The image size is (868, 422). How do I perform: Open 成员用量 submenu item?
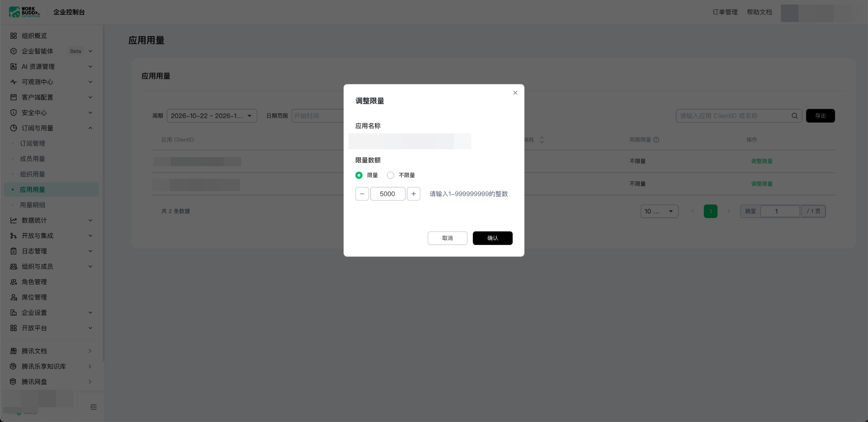32,159
